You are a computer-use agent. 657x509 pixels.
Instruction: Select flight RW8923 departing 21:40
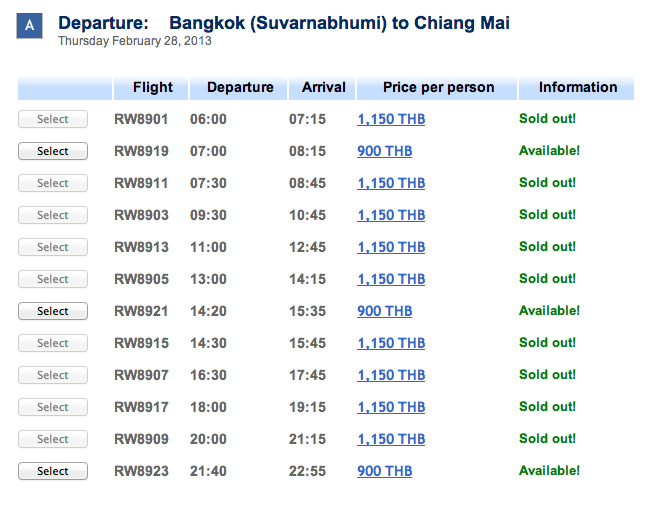53,471
